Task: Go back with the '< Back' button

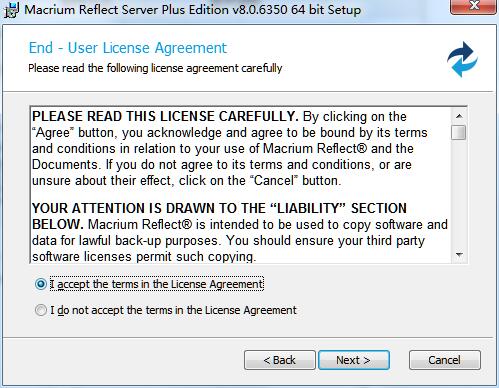Action: [280, 360]
